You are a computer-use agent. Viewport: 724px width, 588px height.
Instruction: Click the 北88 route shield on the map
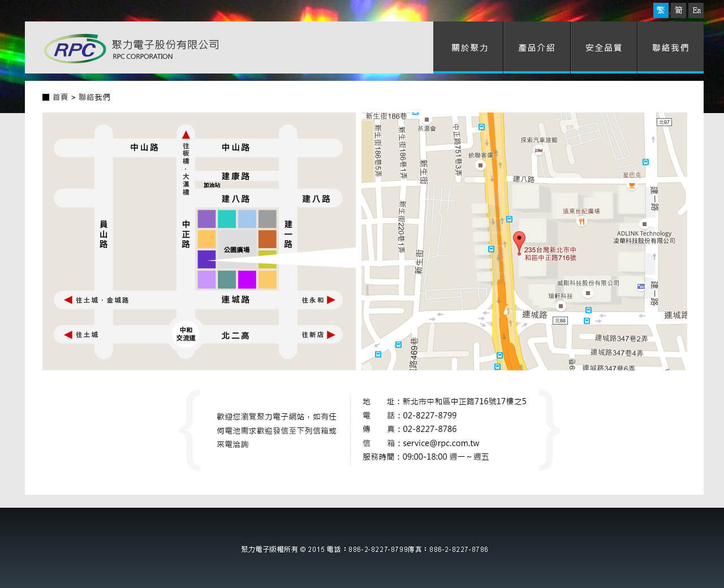point(559,321)
